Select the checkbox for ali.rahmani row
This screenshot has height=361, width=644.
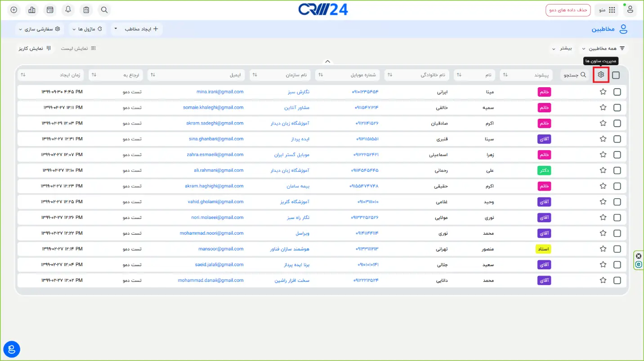[x=617, y=170]
